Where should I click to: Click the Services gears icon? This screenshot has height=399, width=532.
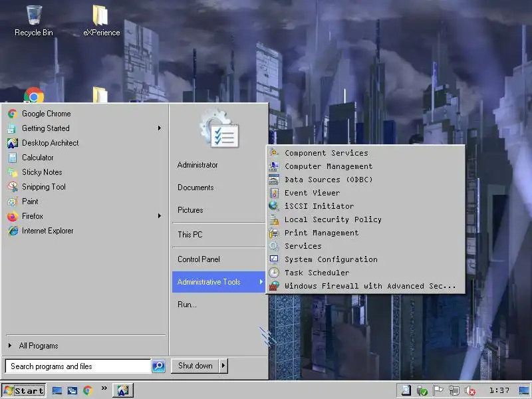[x=274, y=246]
